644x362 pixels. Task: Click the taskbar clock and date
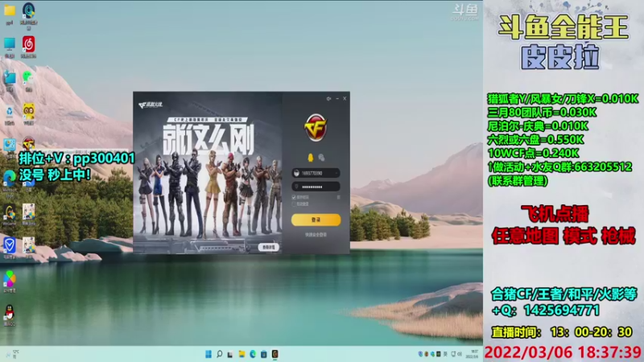[x=473, y=354]
